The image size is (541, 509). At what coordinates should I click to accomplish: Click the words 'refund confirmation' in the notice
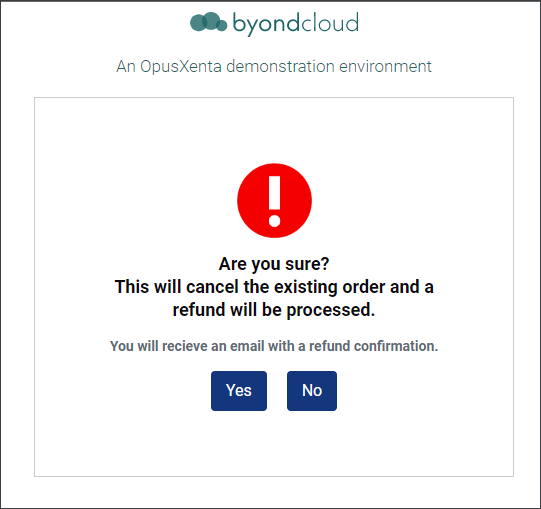click(372, 346)
